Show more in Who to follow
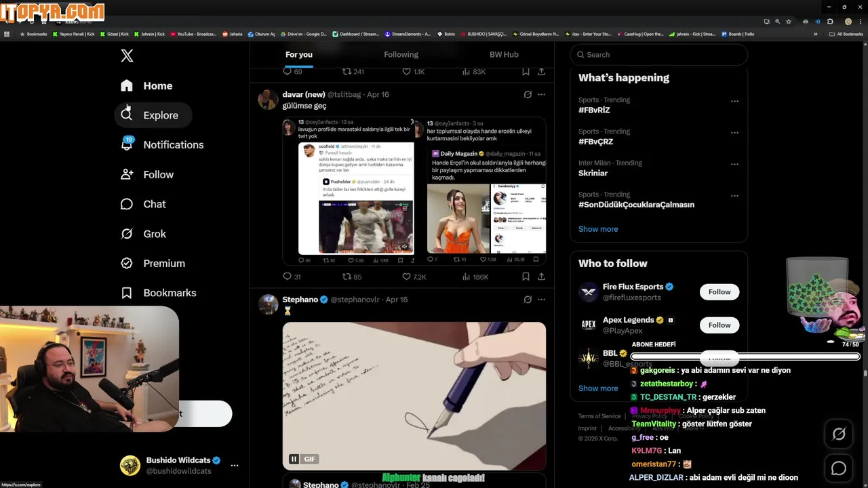 598,388
